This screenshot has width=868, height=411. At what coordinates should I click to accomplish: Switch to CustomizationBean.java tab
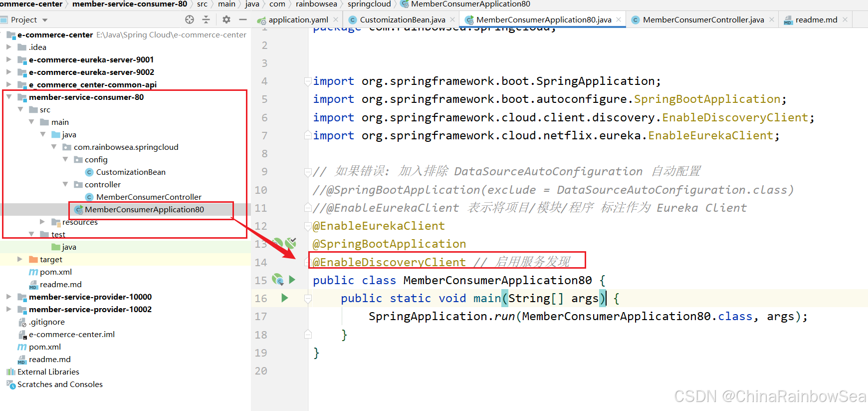[403, 19]
